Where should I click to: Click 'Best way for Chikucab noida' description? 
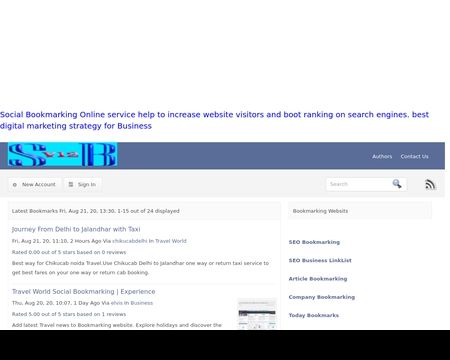(140, 268)
